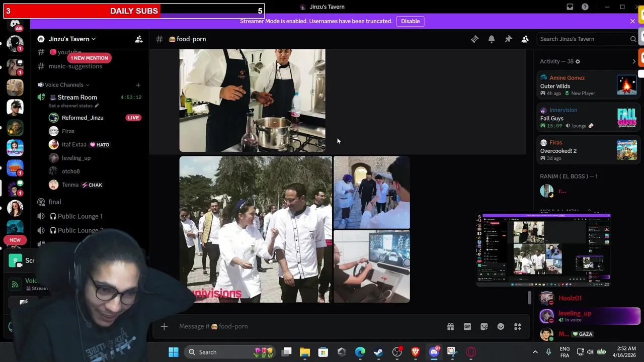Open Brave browser from the taskbar
The height and width of the screenshot is (362, 644).
pyautogui.click(x=415, y=352)
